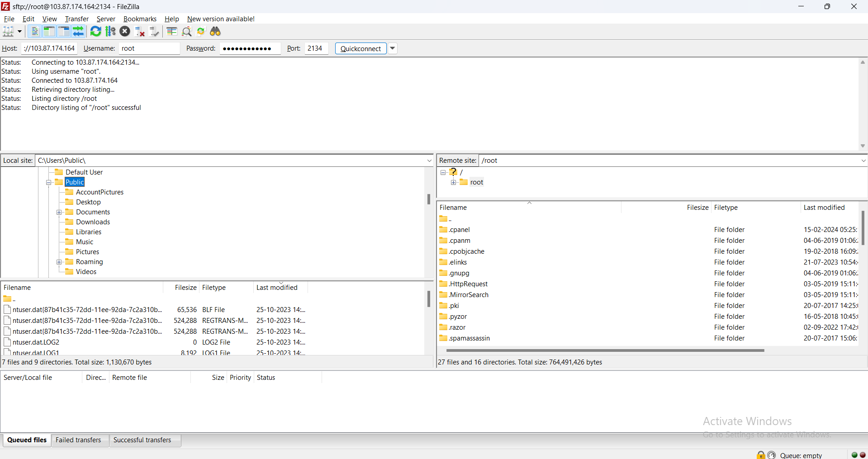Toggle local directory tree display

[x=49, y=31]
